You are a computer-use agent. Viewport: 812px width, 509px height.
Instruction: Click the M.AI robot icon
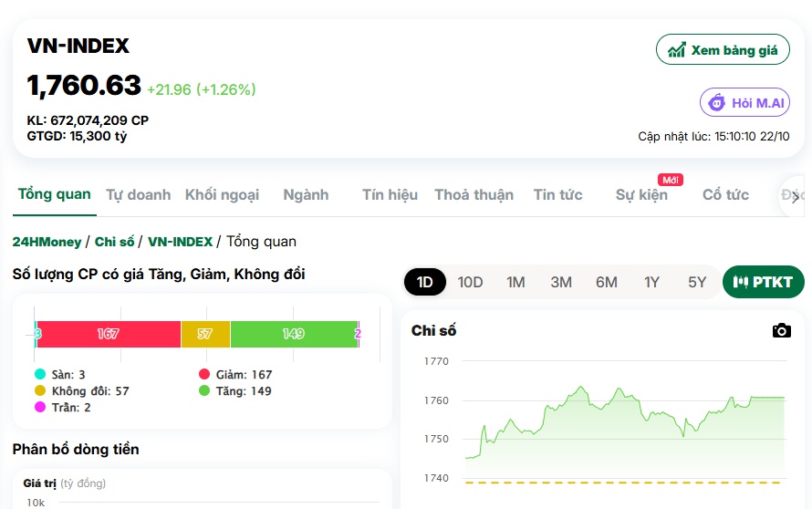tap(717, 102)
